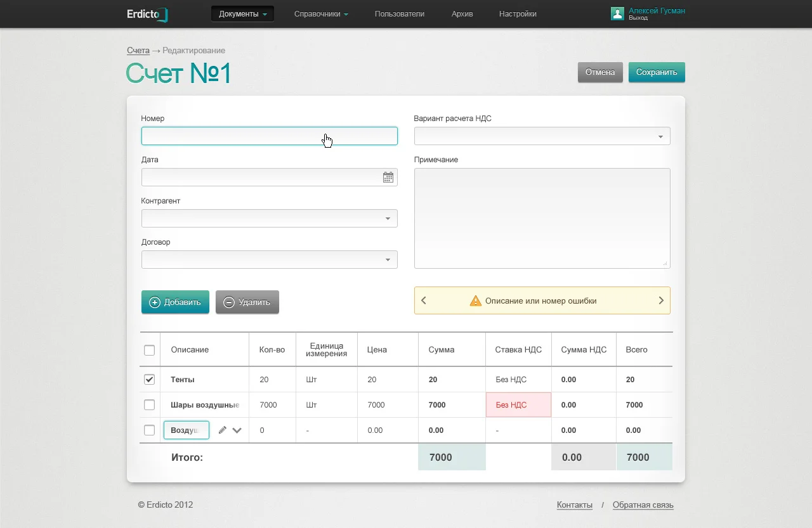
Task: Expand the Вариант расчета НДС combo box
Action: click(542, 136)
